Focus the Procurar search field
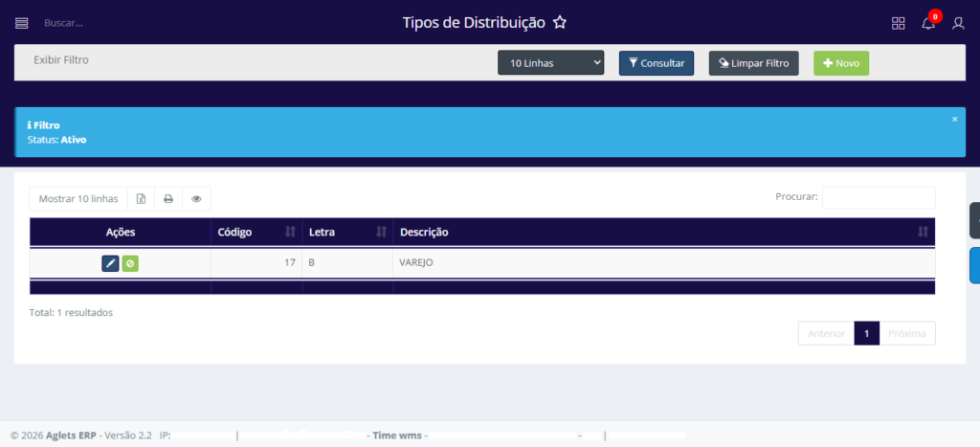Image resolution: width=980 pixels, height=447 pixels. click(x=878, y=197)
